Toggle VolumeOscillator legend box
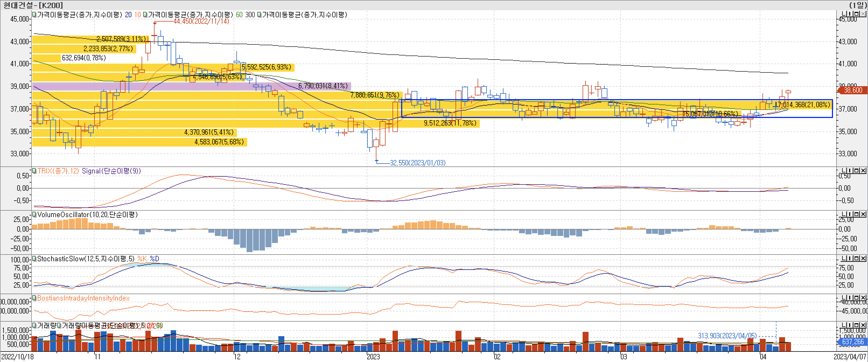 click(34, 214)
